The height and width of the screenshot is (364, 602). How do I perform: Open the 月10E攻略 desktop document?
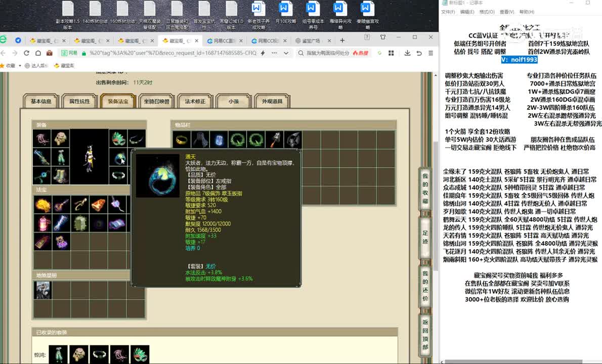(286, 13)
